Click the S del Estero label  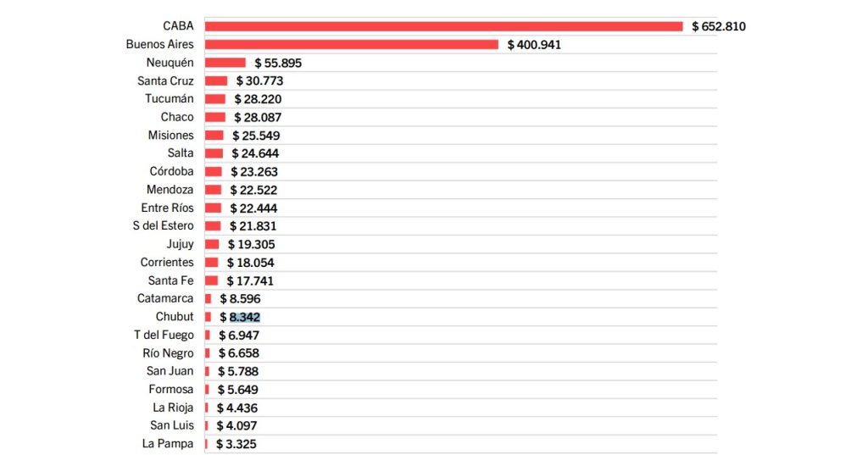click(163, 226)
